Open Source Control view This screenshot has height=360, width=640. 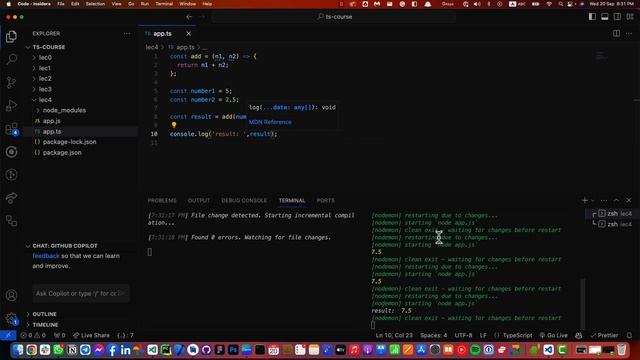(x=11, y=82)
